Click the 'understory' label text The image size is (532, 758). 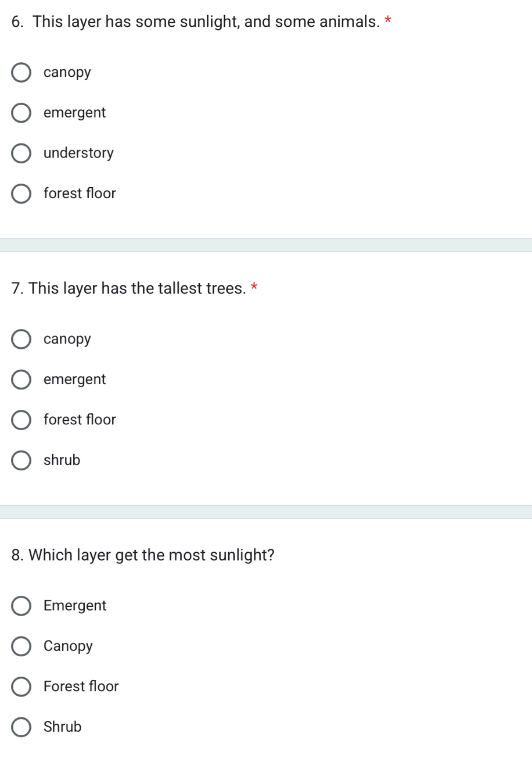point(79,153)
